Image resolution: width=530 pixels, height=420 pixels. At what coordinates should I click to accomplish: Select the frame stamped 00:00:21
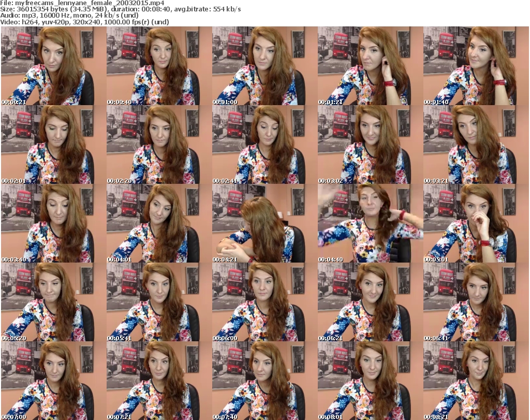click(x=54, y=66)
